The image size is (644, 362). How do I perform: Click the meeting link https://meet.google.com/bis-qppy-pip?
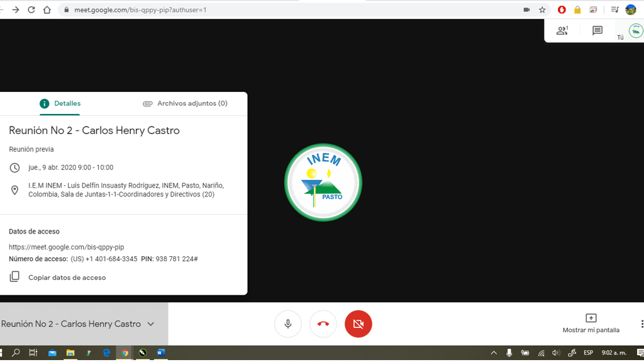pos(67,247)
